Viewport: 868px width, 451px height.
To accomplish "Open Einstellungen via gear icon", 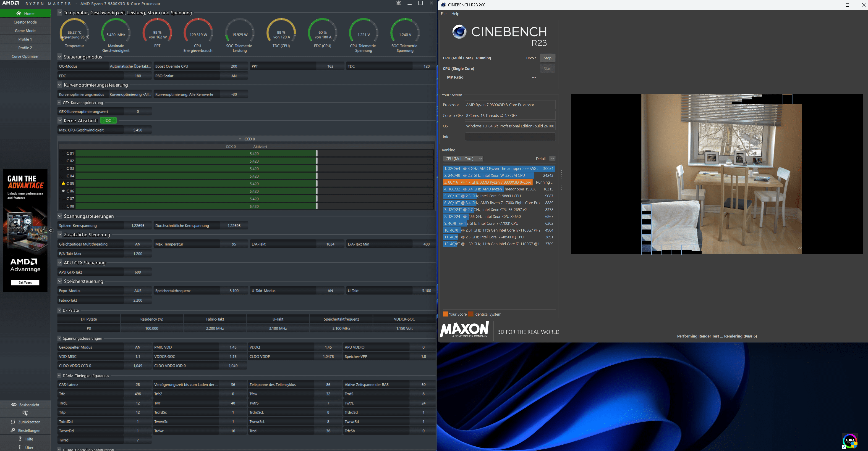I will pyautogui.click(x=13, y=430).
